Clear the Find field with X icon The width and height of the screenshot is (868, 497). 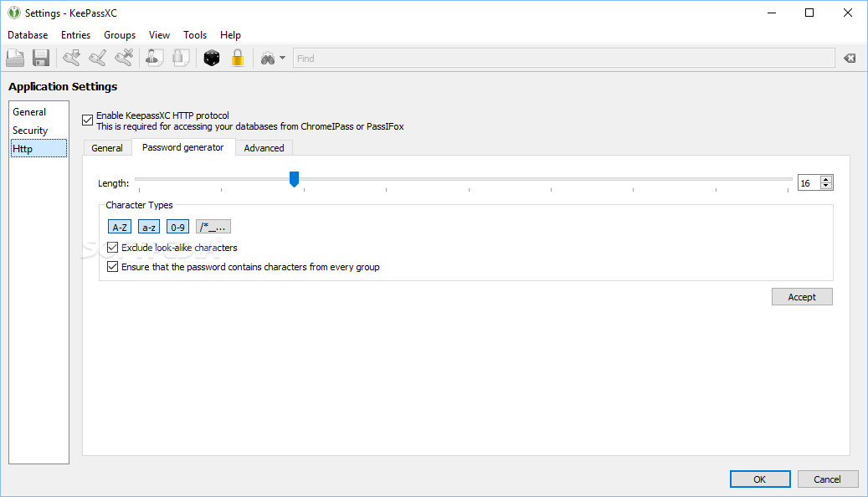coord(850,58)
